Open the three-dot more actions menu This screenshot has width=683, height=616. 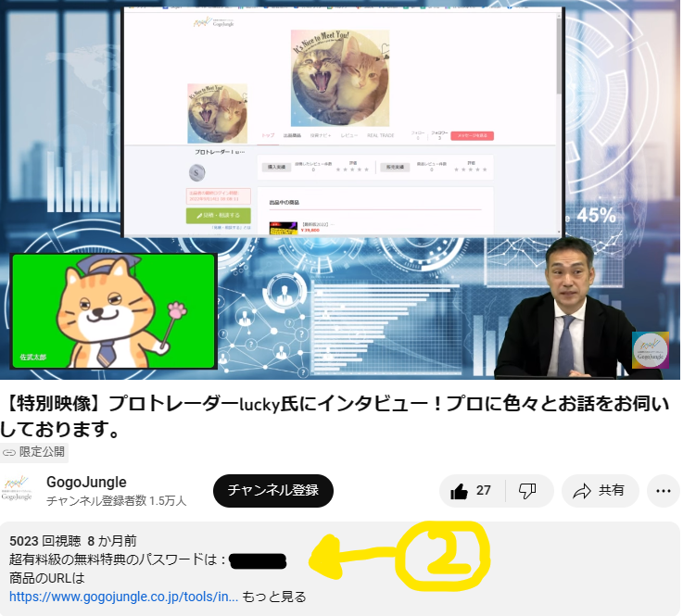663,491
